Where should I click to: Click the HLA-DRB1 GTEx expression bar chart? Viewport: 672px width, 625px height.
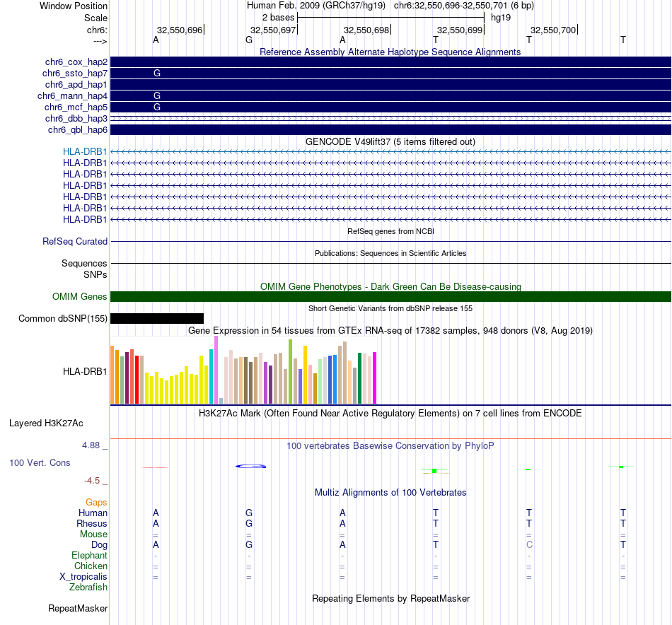pos(243,370)
